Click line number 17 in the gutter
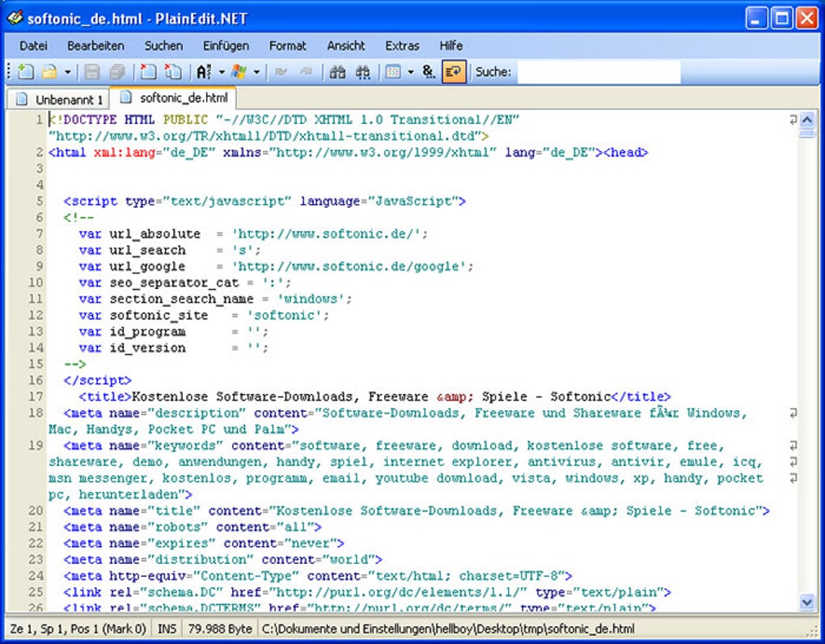825x644 pixels. click(36, 396)
